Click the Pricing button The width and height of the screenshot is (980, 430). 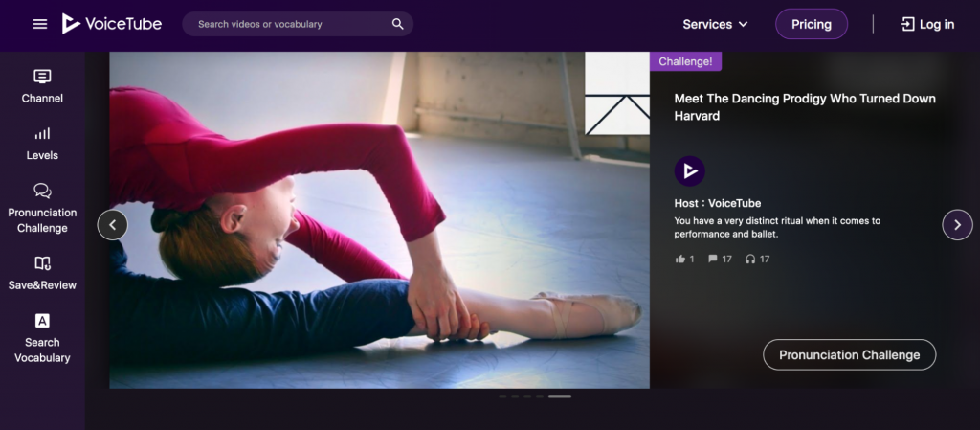tap(811, 24)
